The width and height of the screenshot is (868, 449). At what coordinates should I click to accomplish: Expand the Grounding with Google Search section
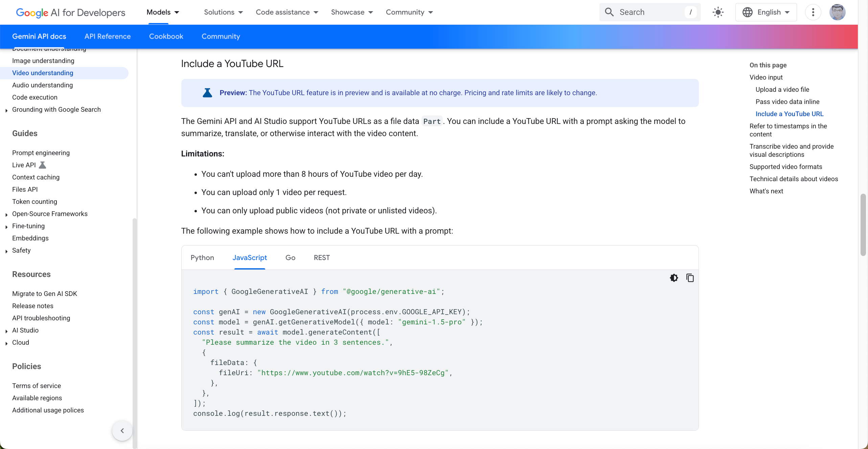pos(6,110)
